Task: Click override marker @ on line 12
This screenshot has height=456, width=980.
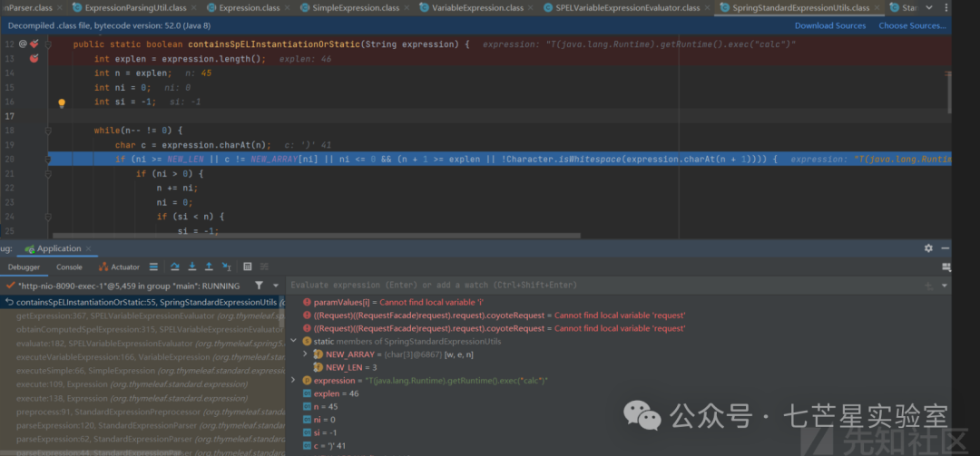Action: click(x=23, y=44)
